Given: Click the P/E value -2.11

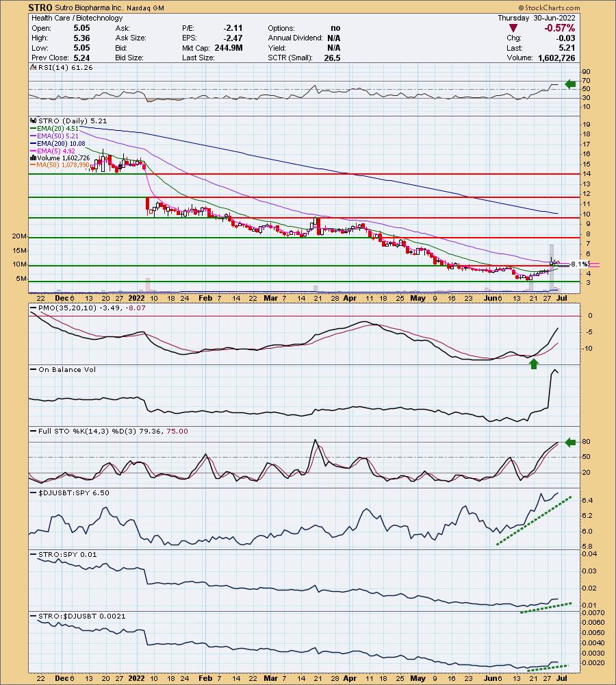Looking at the screenshot, I should click(233, 28).
